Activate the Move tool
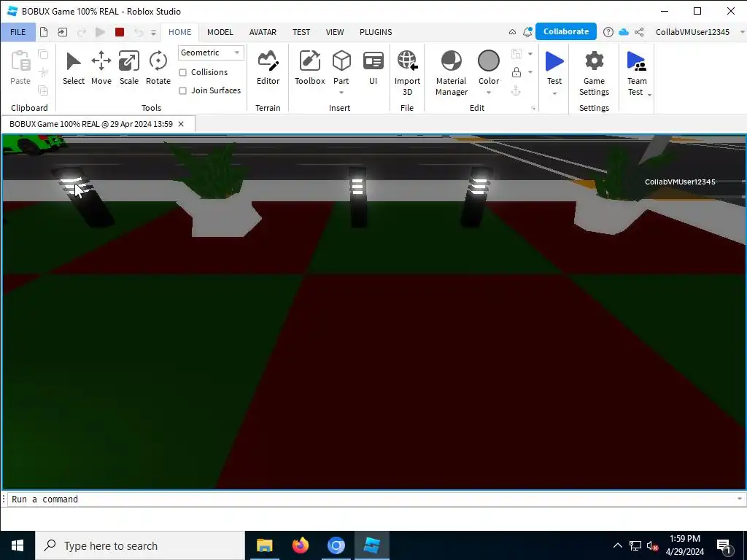Screen dimensions: 747x560 pyautogui.click(x=101, y=68)
